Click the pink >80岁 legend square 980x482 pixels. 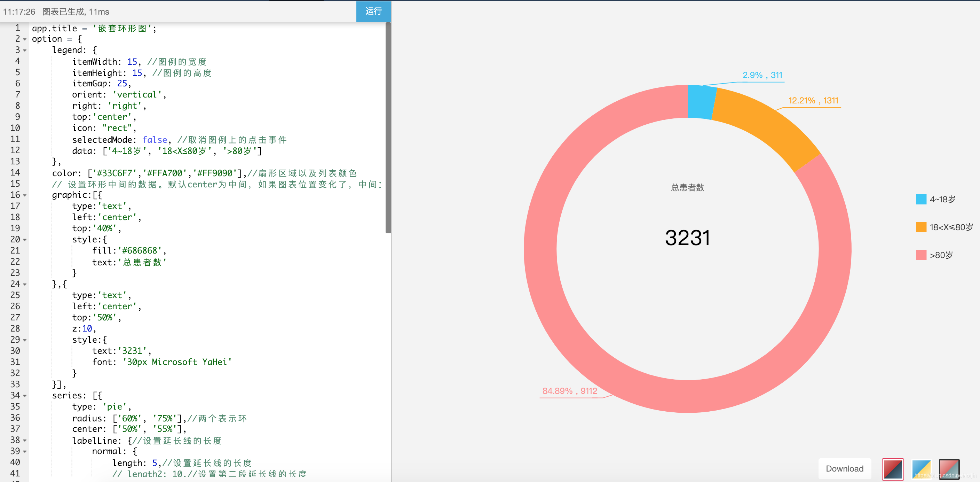click(x=921, y=255)
